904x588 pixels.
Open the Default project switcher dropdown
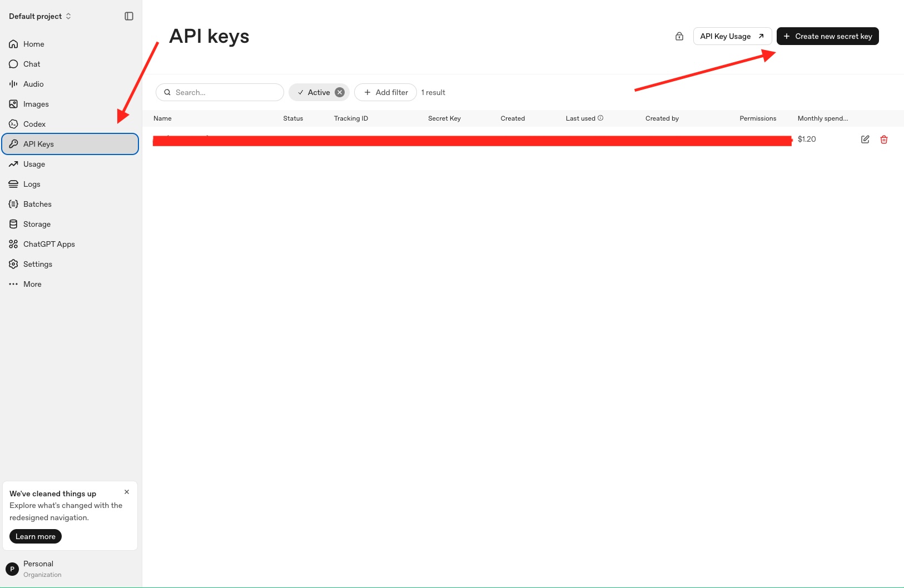[x=40, y=16]
